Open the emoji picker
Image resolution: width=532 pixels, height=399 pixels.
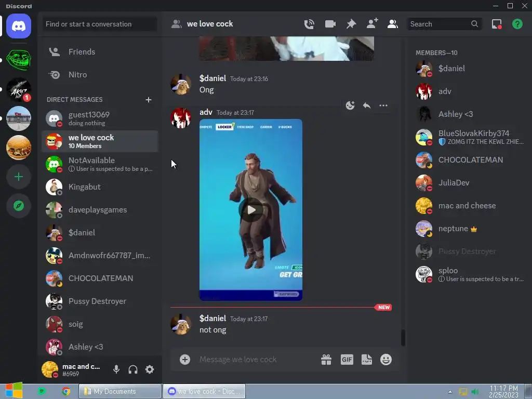(386, 360)
